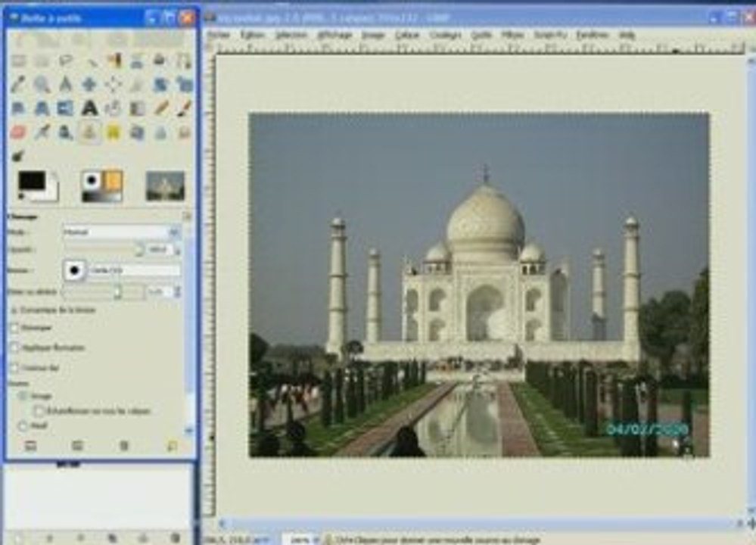The height and width of the screenshot is (545, 756).
Task: Select the Ellipse Select tool
Action: (x=42, y=61)
